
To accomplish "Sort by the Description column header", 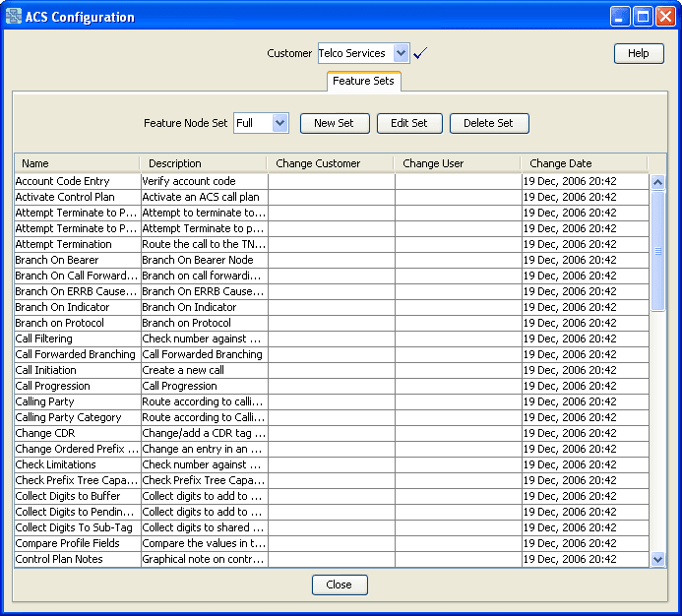I will pos(203,163).
